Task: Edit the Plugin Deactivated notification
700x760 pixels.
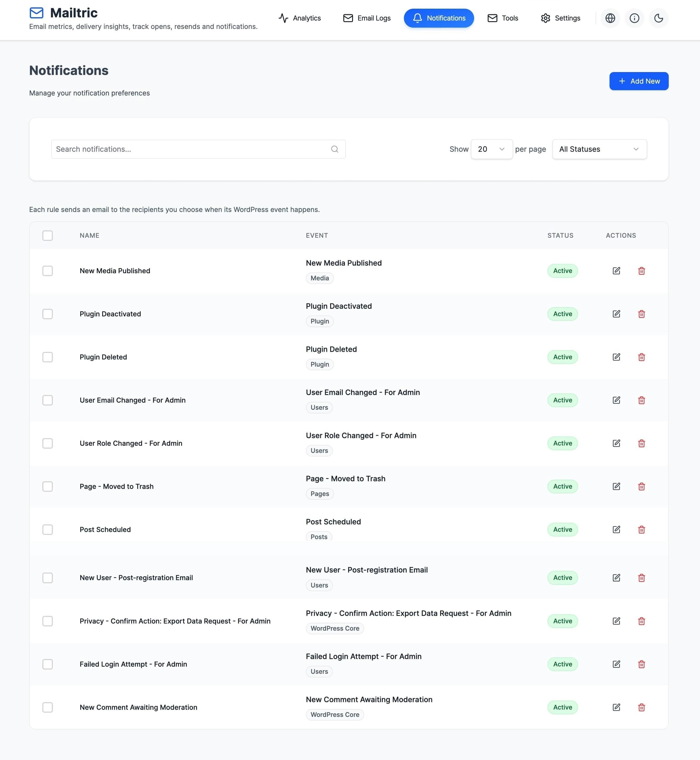Action: pos(616,314)
